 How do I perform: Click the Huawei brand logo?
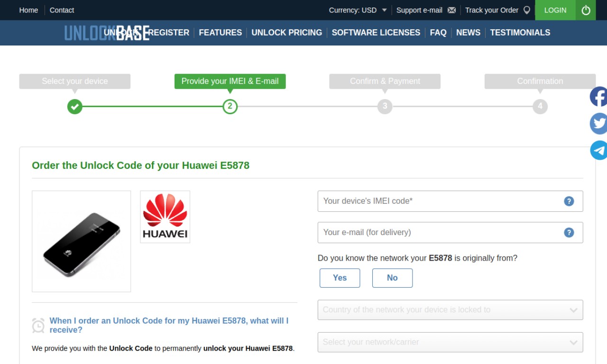pyautogui.click(x=165, y=217)
